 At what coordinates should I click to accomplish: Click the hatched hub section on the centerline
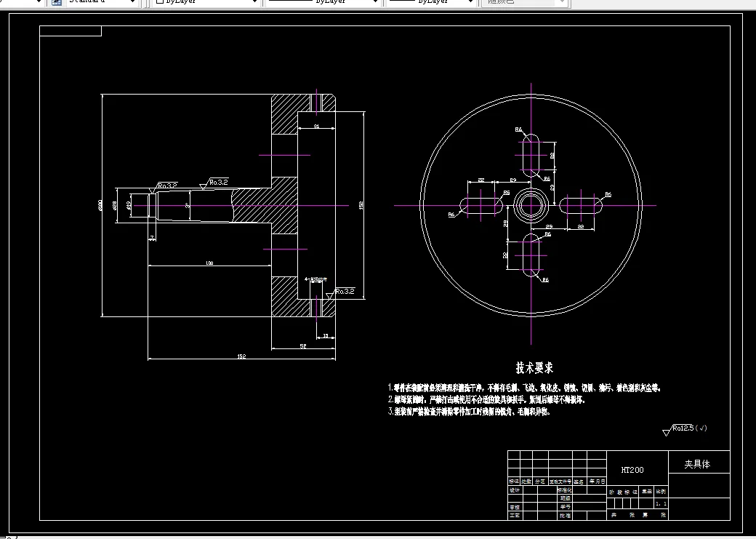point(264,206)
